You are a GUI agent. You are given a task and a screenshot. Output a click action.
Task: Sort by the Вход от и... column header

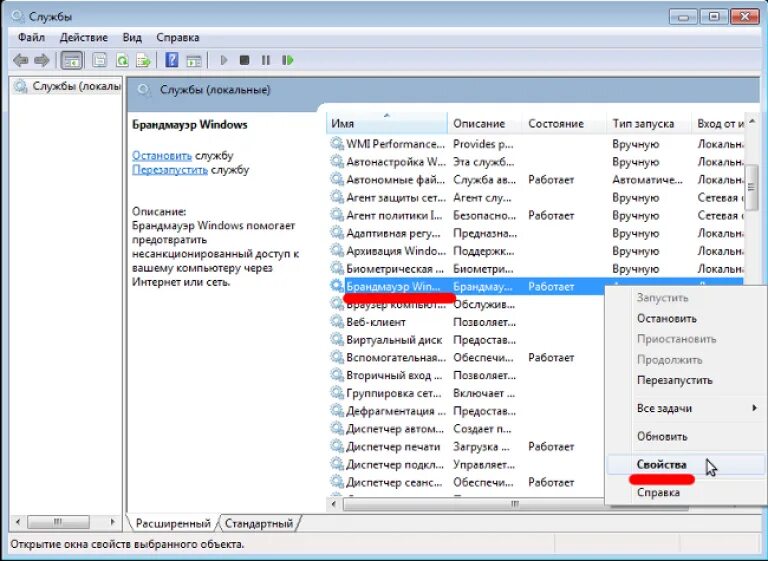tap(720, 123)
